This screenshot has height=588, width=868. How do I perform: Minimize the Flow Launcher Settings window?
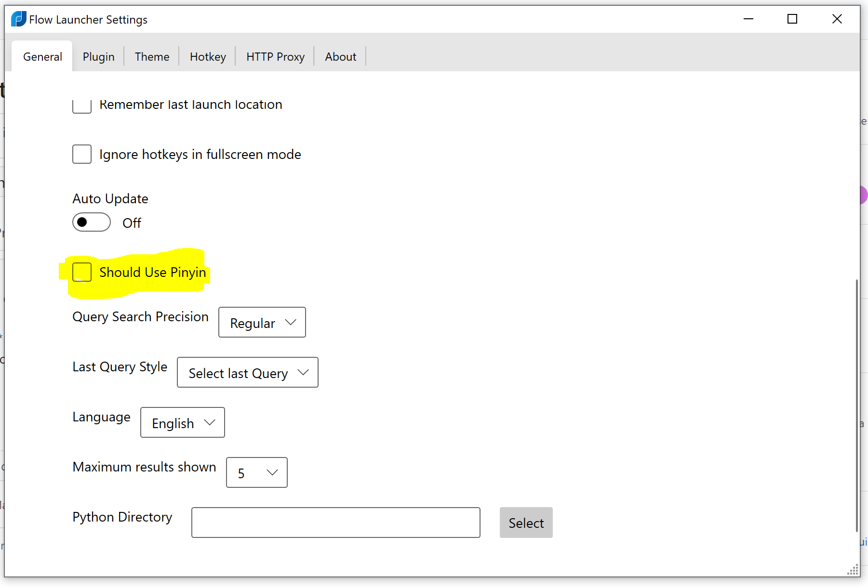coord(748,19)
